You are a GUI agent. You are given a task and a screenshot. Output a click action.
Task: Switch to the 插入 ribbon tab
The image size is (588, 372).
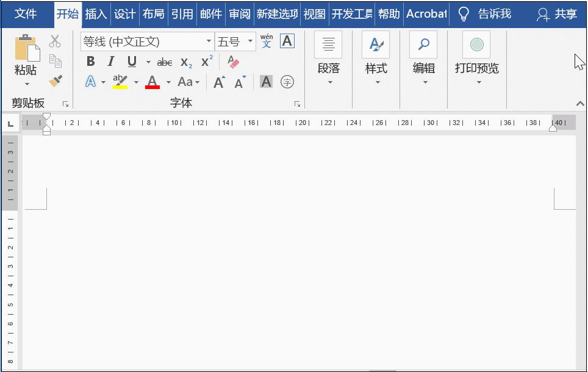coord(97,13)
